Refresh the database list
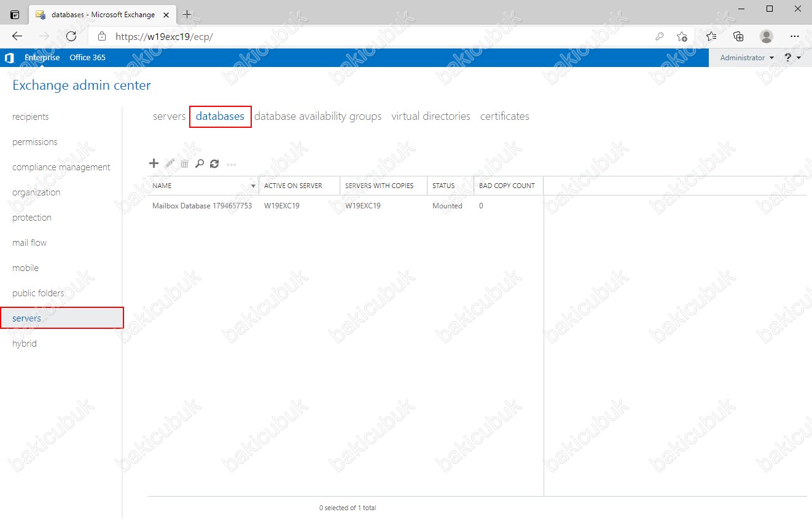This screenshot has width=812, height=528. coord(214,164)
